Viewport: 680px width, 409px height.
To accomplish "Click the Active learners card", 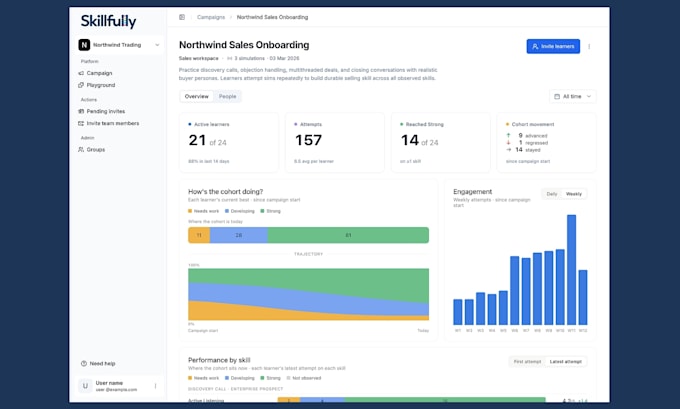I will [229, 142].
